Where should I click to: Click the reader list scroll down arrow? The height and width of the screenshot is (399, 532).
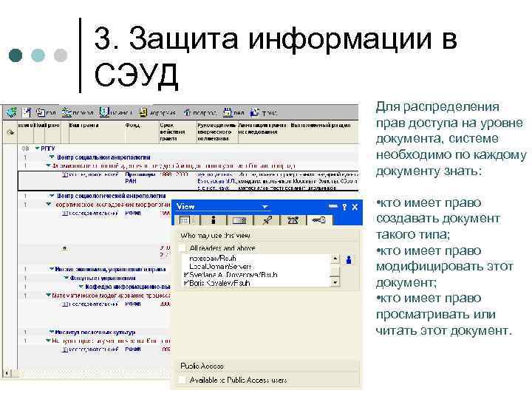pos(335,282)
